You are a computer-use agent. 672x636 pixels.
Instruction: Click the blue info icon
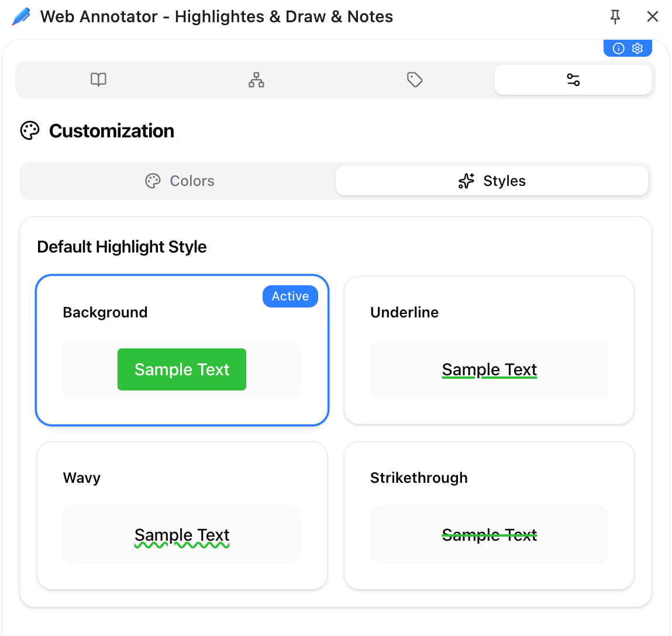tap(618, 49)
